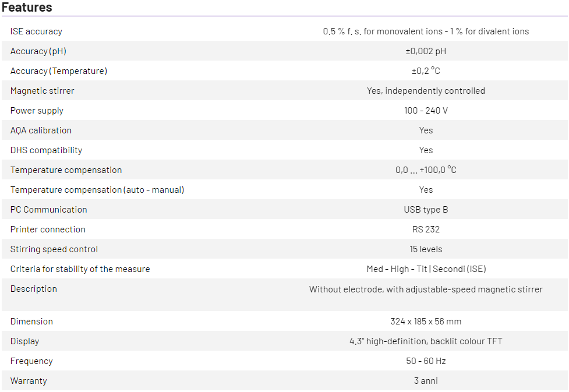569x392 pixels.
Task: Click the RS 232 value
Action: [426, 229]
